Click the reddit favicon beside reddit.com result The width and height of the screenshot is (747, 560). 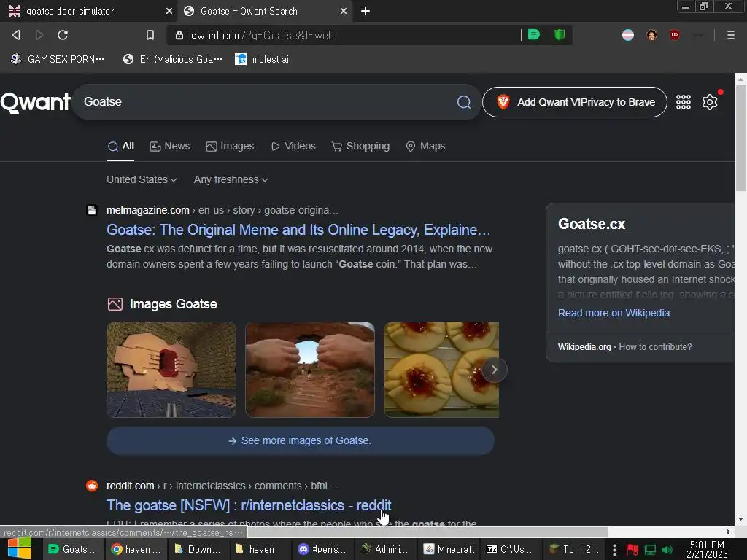click(92, 486)
